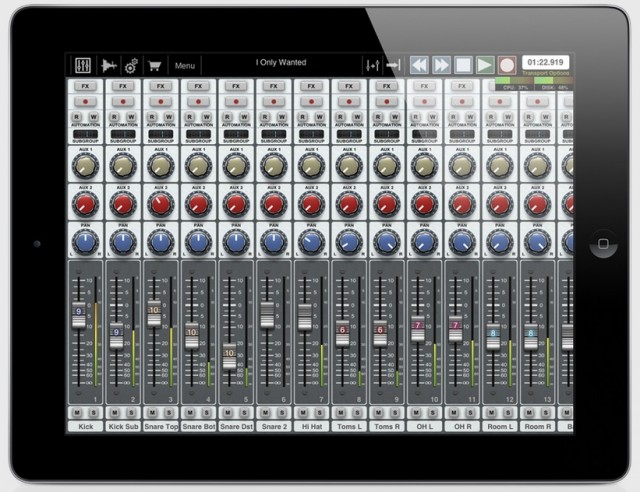Click the Kick channel volume fader
This screenshot has width=640, height=492.
click(x=79, y=315)
